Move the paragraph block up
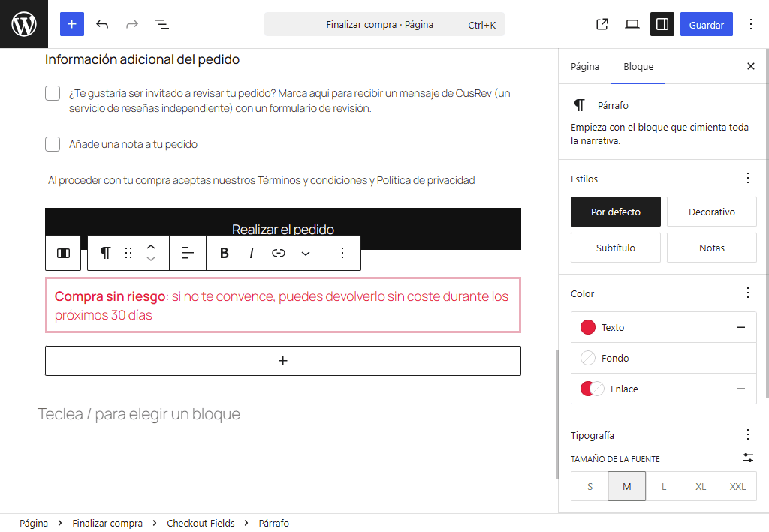The width and height of the screenshot is (769, 532). pos(151,247)
